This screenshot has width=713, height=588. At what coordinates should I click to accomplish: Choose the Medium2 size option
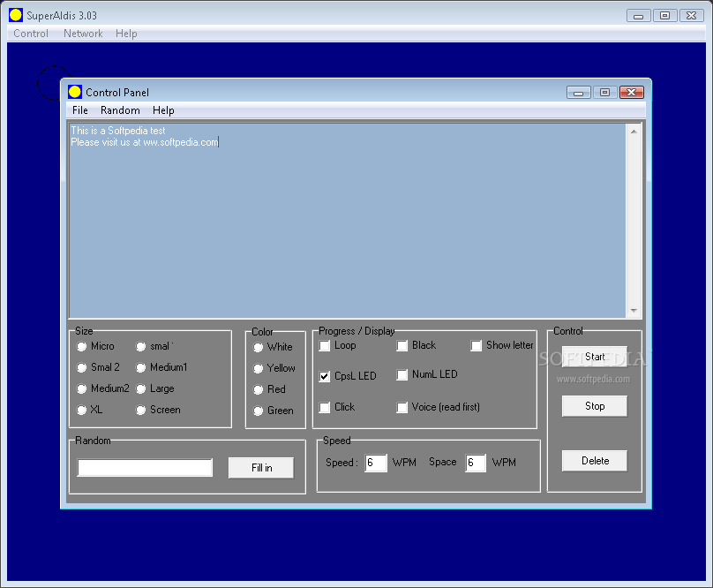pos(81,388)
